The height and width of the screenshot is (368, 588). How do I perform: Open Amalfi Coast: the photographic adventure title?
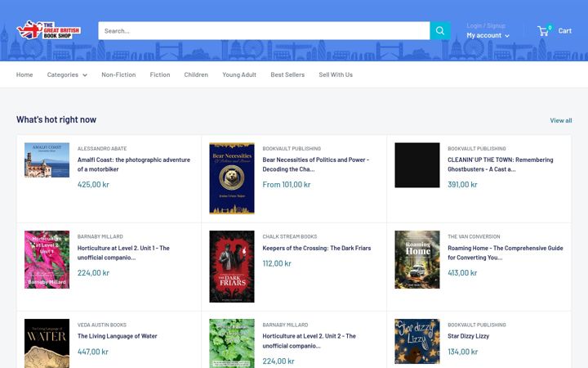[133, 164]
